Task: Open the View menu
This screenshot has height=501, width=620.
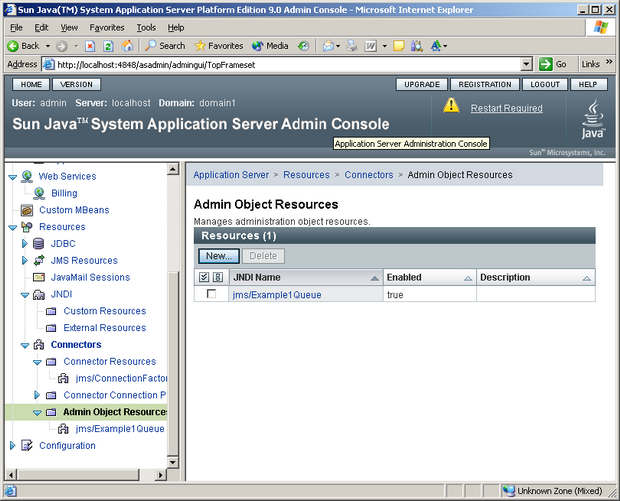Action: pyautogui.click(x=69, y=28)
